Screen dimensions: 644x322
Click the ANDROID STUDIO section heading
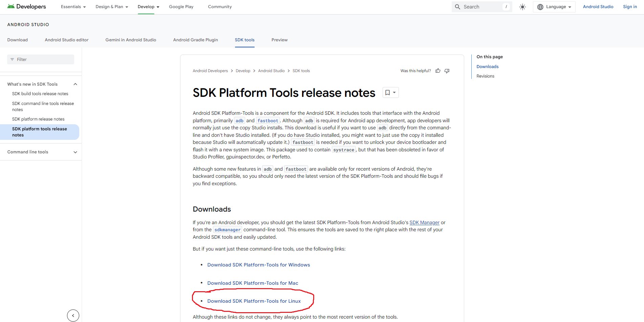[x=28, y=25]
